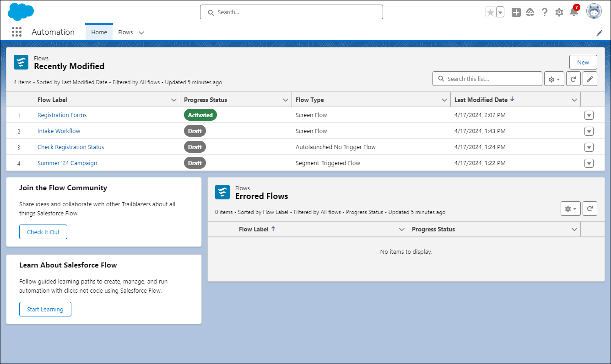Open the Trailhead guidance icon
Image resolution: width=611 pixels, height=364 pixels.
pos(530,12)
